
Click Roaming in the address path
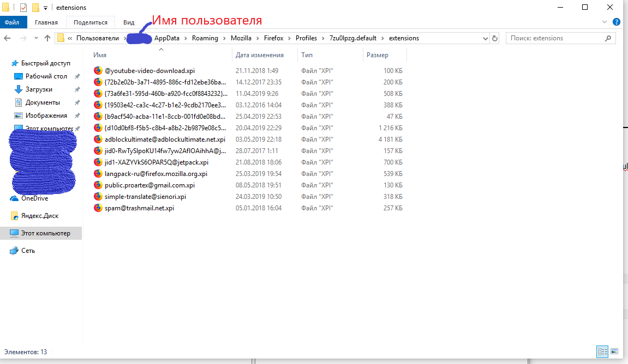click(x=205, y=38)
